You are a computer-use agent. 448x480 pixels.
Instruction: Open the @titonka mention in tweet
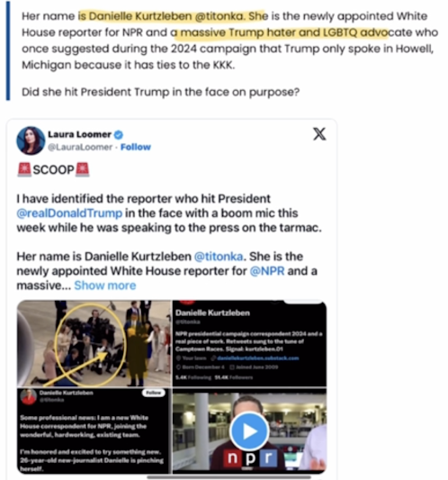coord(219,257)
